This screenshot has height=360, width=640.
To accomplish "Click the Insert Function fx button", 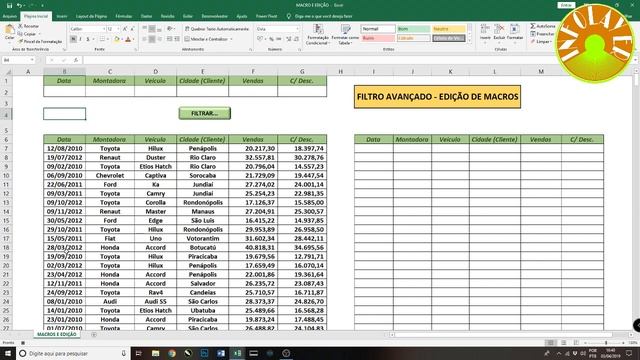I will (x=76, y=60).
